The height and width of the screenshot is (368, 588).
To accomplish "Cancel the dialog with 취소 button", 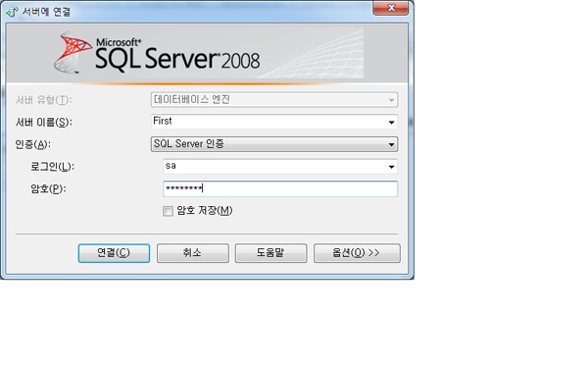I will (x=192, y=253).
